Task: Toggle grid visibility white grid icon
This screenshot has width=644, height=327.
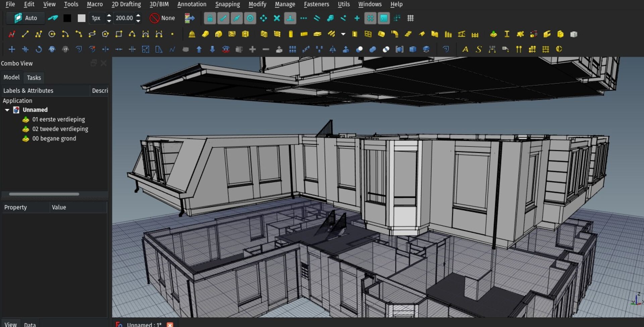Action: [x=411, y=18]
